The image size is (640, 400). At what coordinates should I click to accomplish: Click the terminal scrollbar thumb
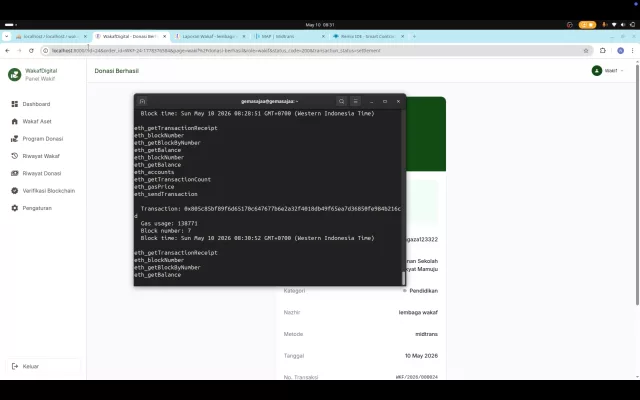(x=403, y=278)
